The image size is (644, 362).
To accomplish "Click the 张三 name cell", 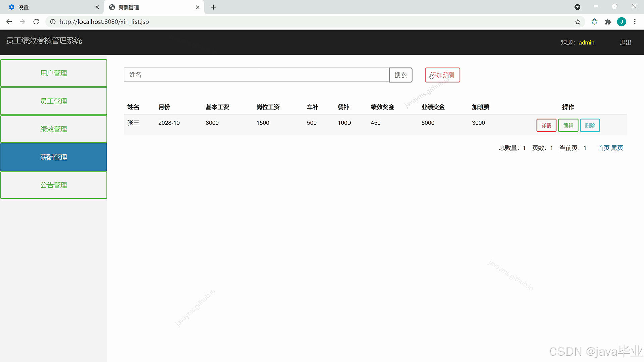I will (x=133, y=123).
